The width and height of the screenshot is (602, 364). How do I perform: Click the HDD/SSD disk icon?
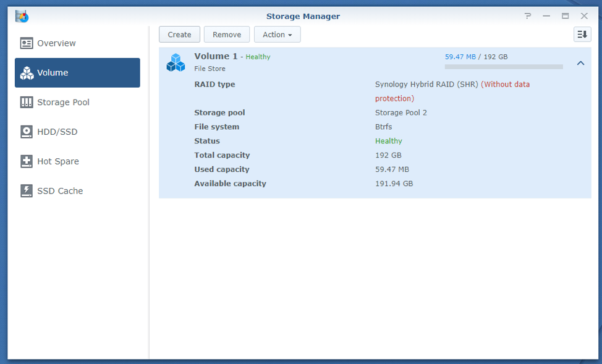27,132
